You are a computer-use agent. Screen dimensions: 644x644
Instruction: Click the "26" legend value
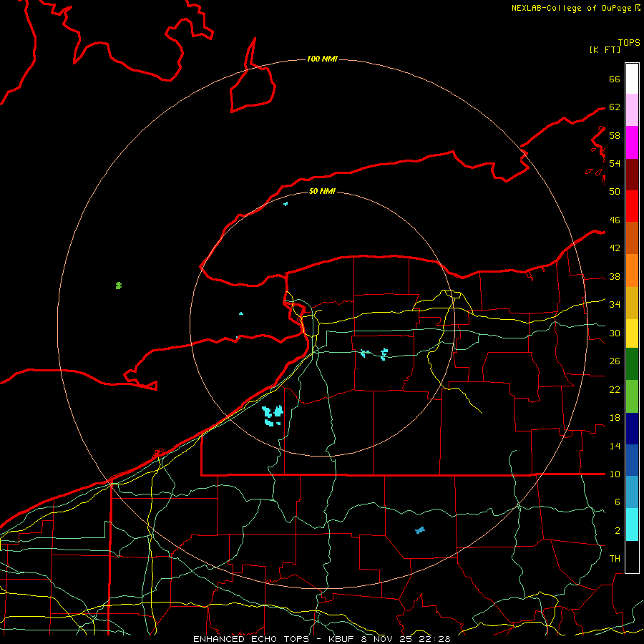(615, 361)
